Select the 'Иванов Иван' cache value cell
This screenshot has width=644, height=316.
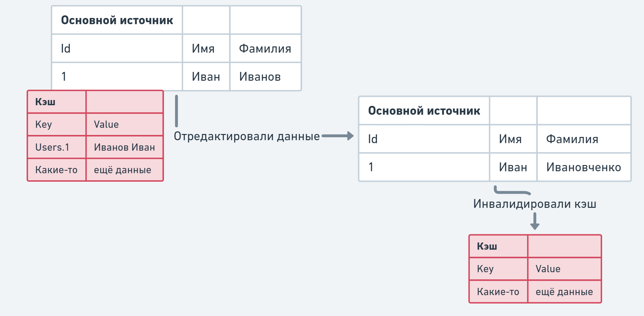[x=124, y=147]
